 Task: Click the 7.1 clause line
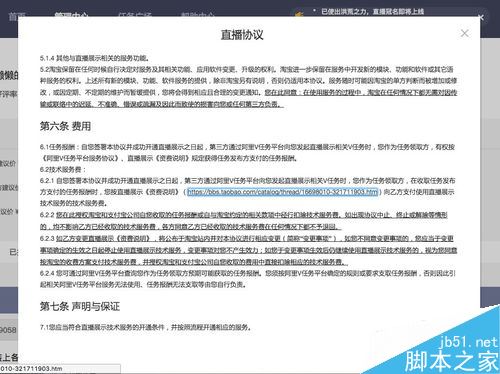(146, 327)
